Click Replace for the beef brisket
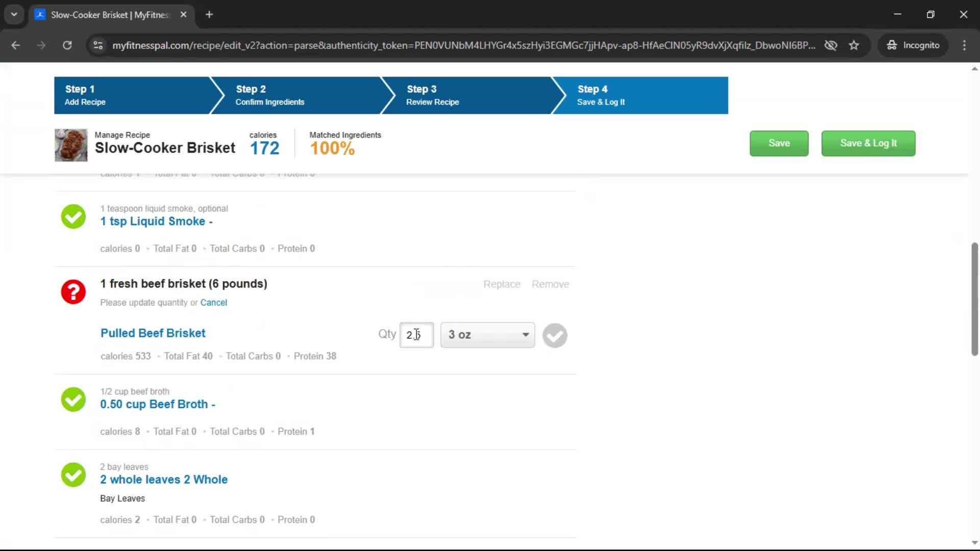Screen dimensions: 980x551 click(502, 284)
